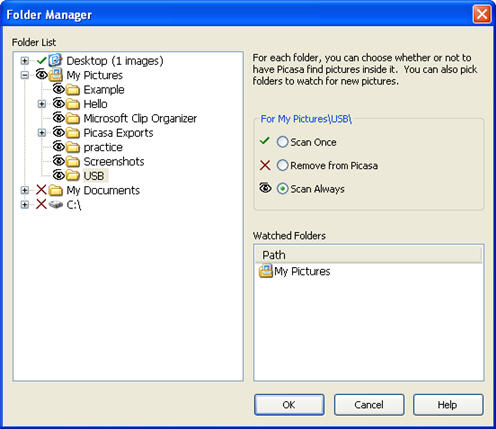Screen dimensions: 496x429
Task: Confirm changes with the OK button
Action: [289, 405]
